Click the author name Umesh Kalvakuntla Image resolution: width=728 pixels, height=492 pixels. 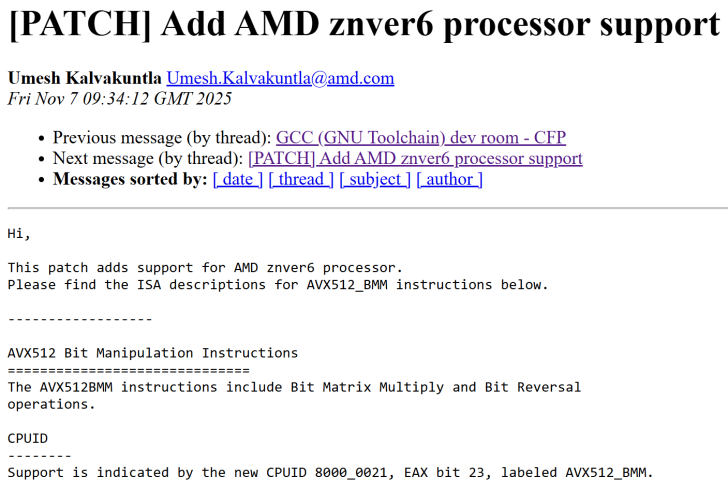(85, 78)
